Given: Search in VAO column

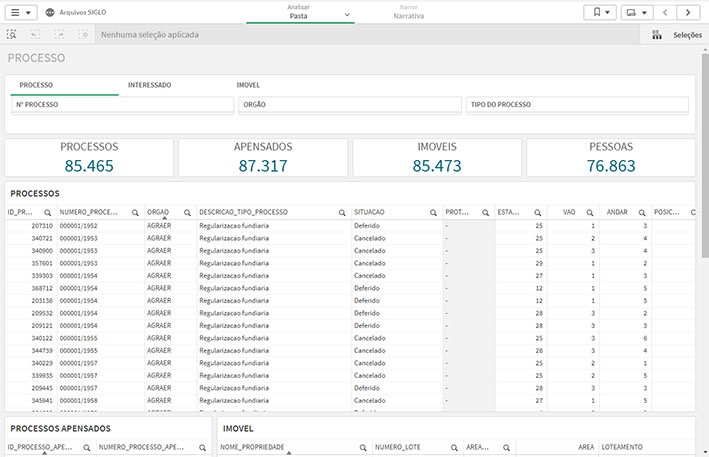Looking at the screenshot, I should pos(590,212).
